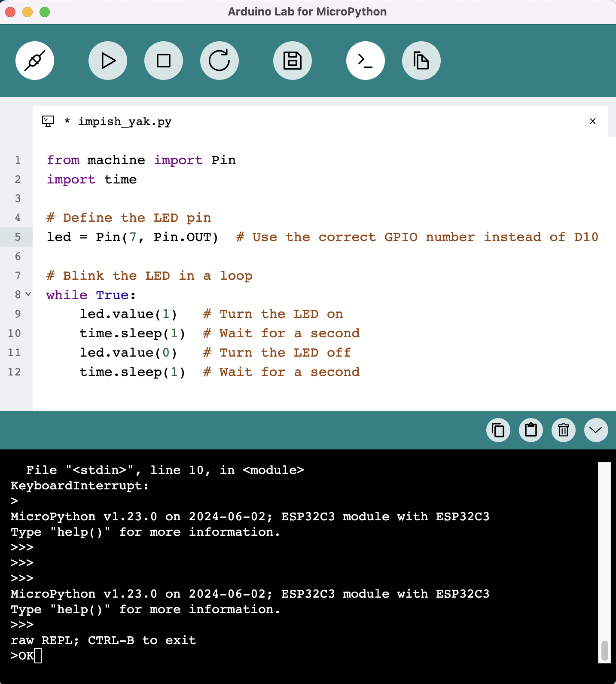Click 'time.sleep(1)' on line 12

click(x=132, y=372)
